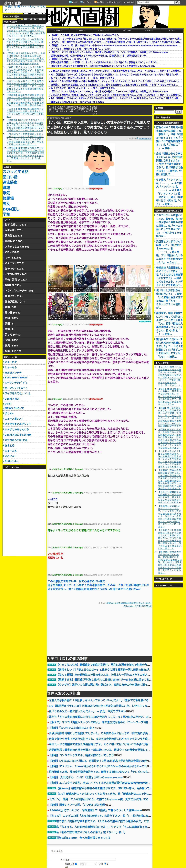Select the 星 radio button
The image size is (186, 868).
click(x=105, y=864)
